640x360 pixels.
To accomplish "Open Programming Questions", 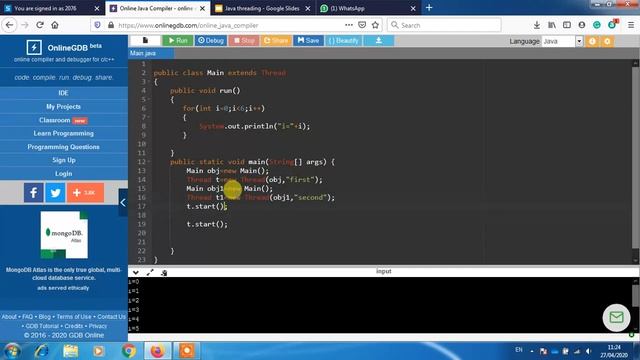I will [x=64, y=147].
